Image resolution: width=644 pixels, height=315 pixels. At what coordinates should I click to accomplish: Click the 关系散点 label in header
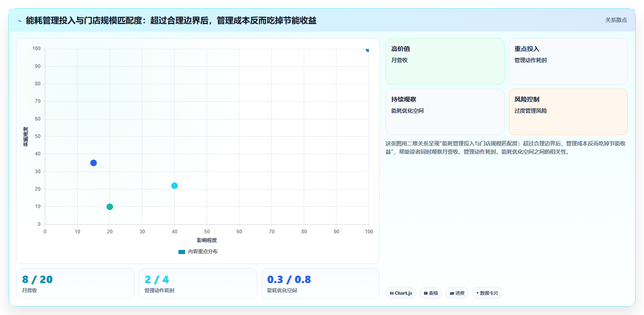point(616,20)
